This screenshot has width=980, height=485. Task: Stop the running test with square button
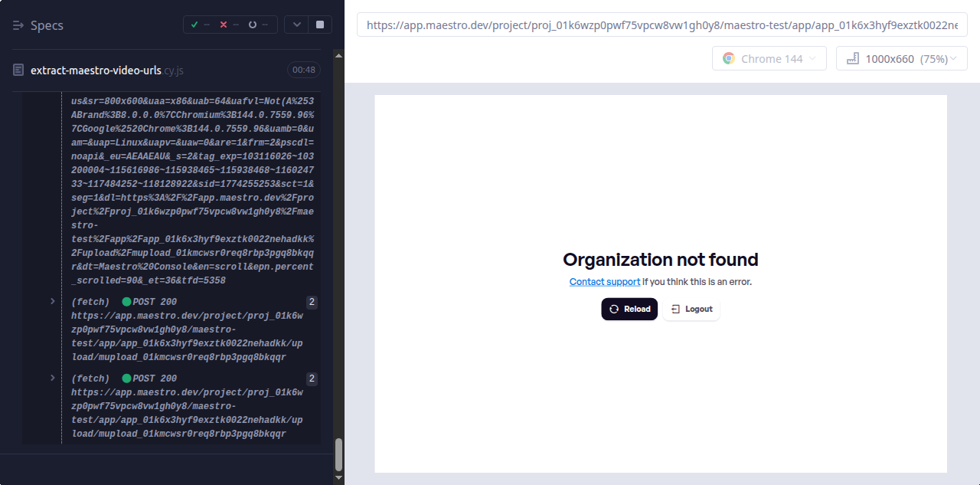319,25
